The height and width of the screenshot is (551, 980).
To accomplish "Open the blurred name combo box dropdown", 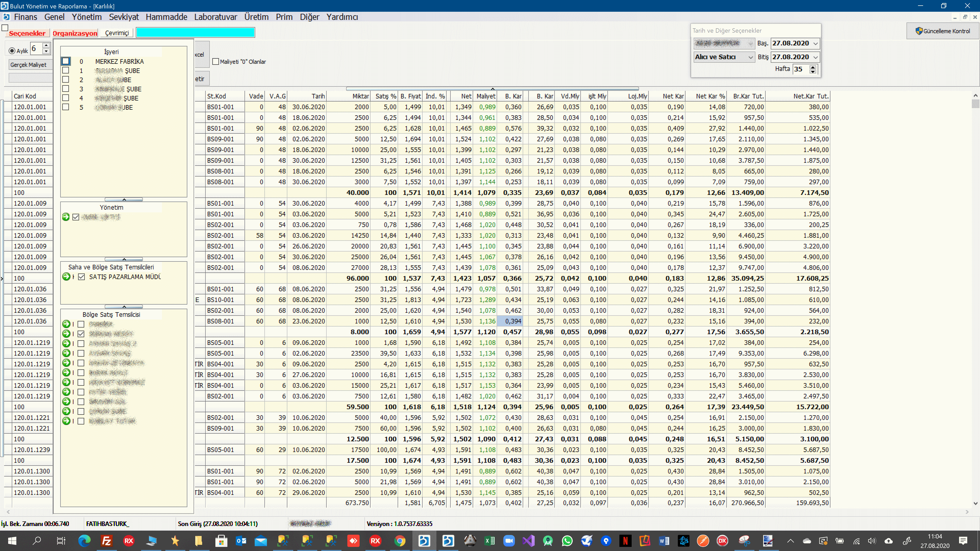I will pyautogui.click(x=750, y=43).
